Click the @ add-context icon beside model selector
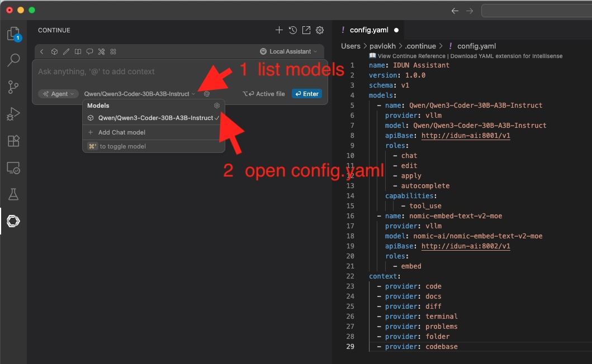 (x=207, y=94)
